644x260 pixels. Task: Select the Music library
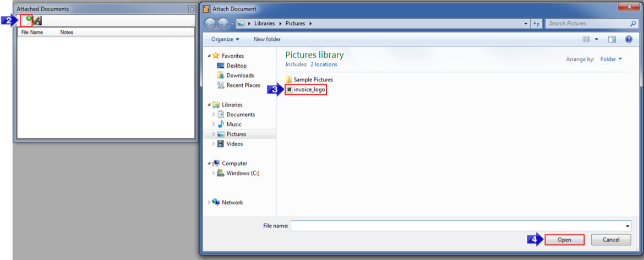[x=234, y=124]
